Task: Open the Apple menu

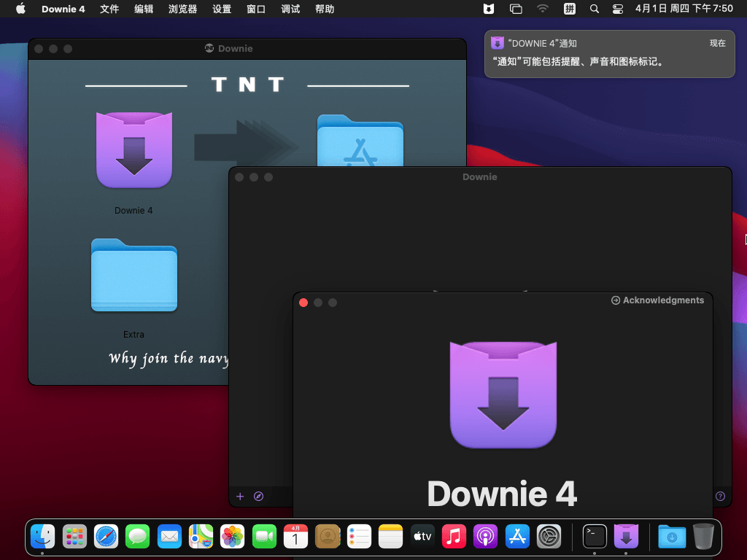Action: [x=20, y=9]
